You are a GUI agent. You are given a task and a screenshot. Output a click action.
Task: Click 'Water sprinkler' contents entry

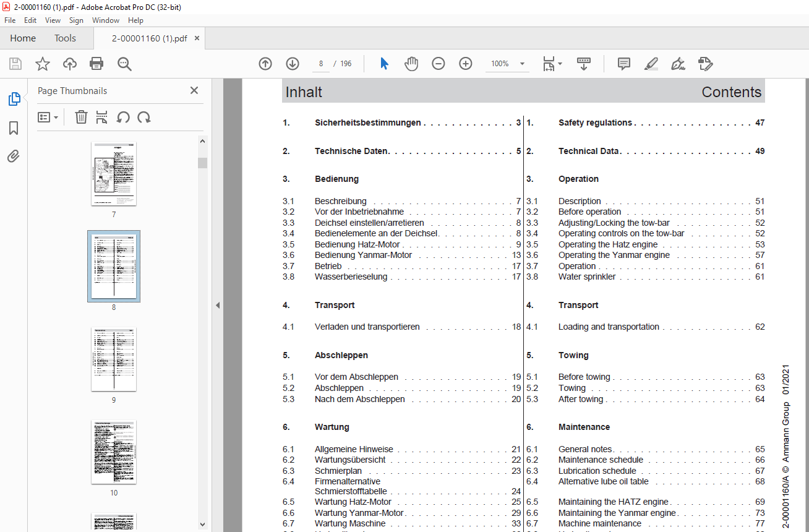(x=587, y=277)
